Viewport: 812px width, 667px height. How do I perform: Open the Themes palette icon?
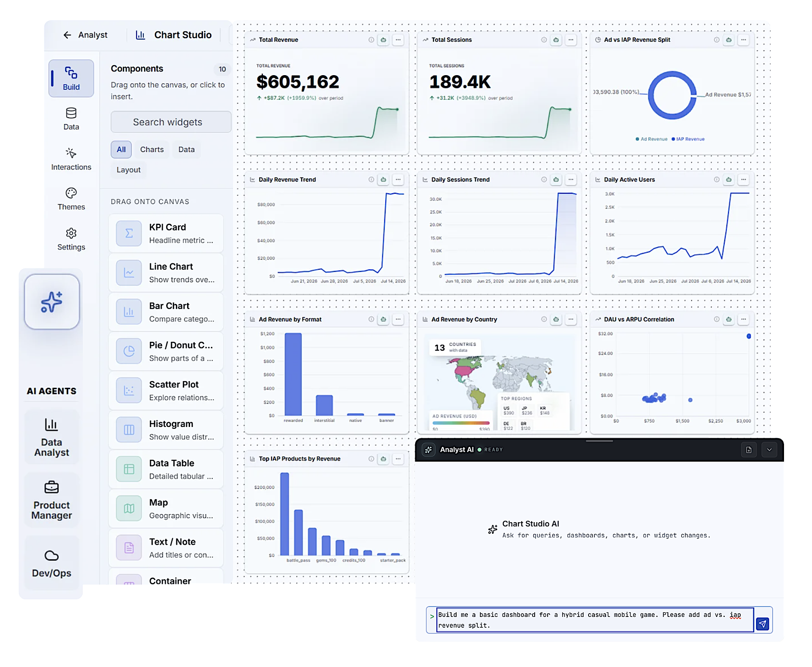click(x=71, y=193)
